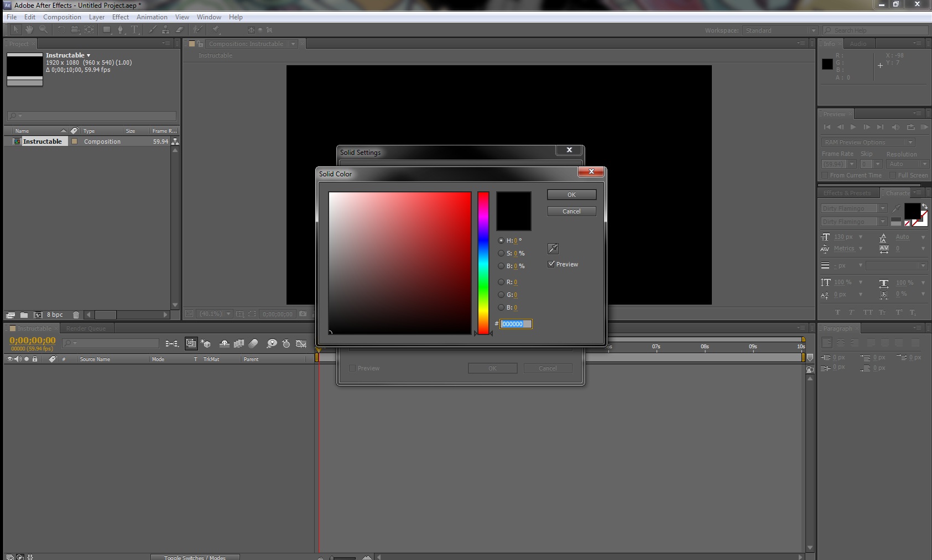Select the Rectangle shape tool
Image resolution: width=932 pixels, height=560 pixels.
point(107,30)
